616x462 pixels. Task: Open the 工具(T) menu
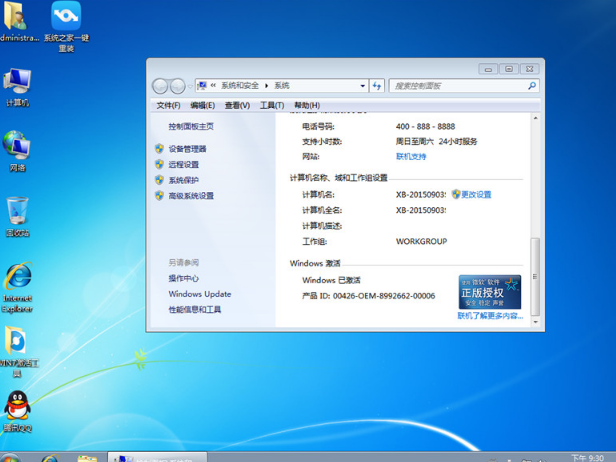point(272,105)
